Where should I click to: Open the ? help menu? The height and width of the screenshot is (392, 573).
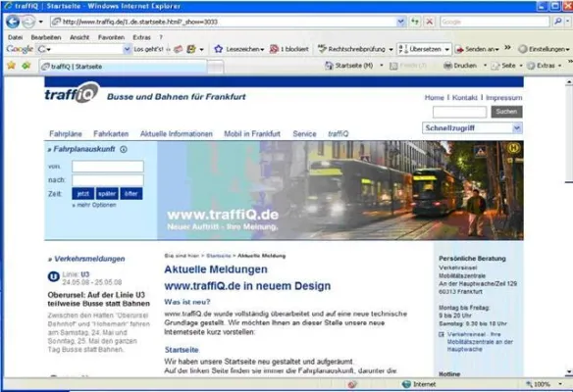(161, 37)
